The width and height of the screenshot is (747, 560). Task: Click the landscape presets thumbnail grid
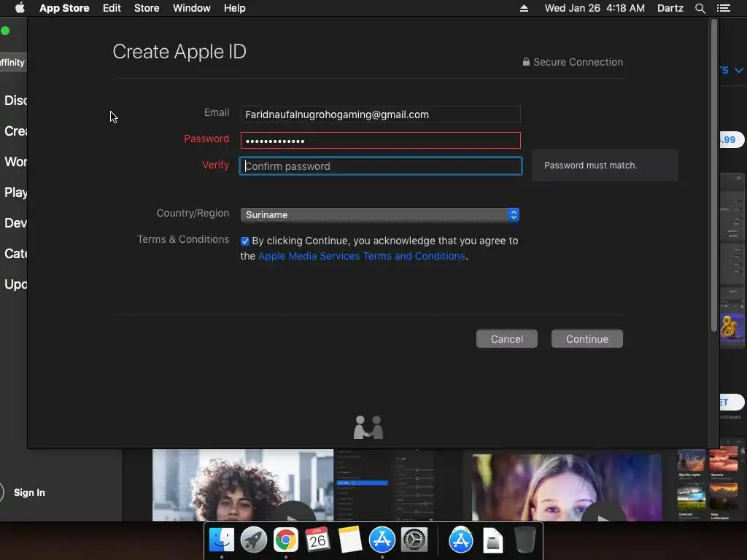[708, 483]
